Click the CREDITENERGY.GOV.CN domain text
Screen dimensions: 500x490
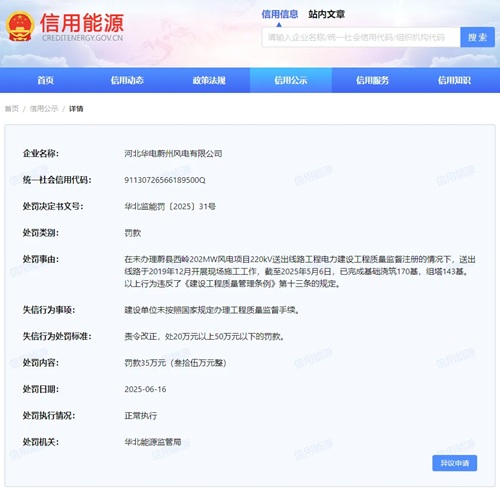[x=82, y=38]
